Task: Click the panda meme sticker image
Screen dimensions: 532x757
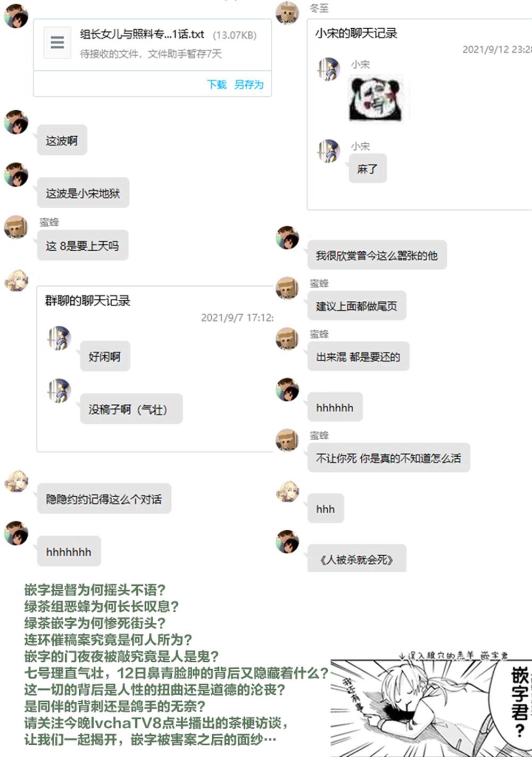Action: click(376, 99)
